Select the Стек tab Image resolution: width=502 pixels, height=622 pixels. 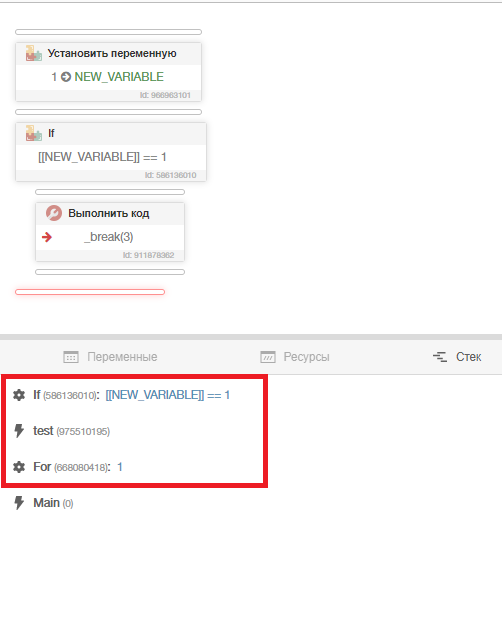457,357
